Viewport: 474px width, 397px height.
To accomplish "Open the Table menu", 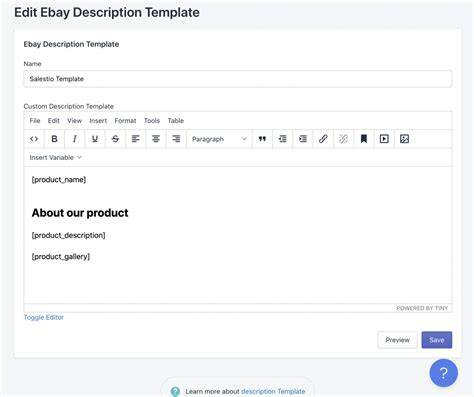I will [x=176, y=121].
